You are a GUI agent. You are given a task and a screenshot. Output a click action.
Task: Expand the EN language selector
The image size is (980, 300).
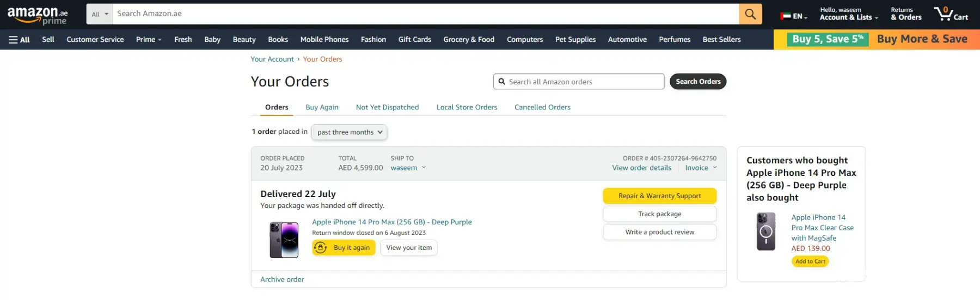tap(794, 16)
